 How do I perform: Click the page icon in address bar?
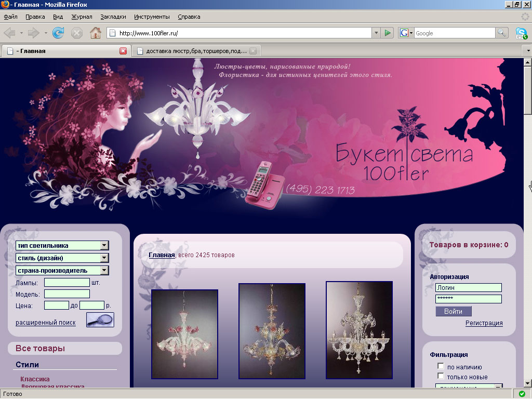112,33
